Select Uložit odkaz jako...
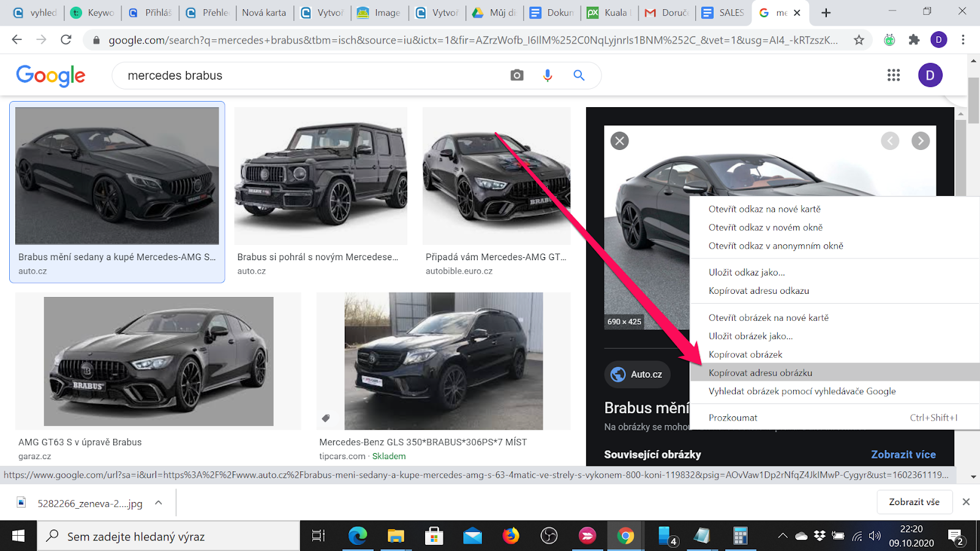The width and height of the screenshot is (980, 551). coord(835,272)
